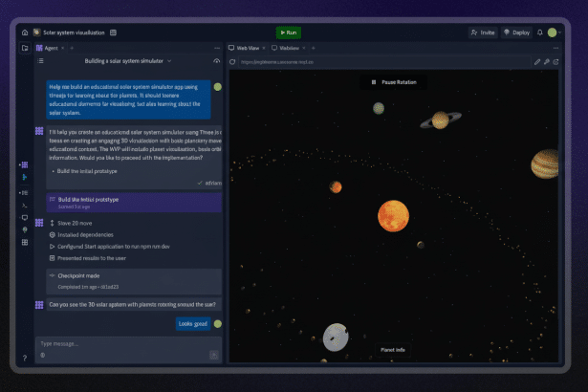This screenshot has width=588, height=392.
Task: Open Installed dependencies step
Action: tap(81, 235)
